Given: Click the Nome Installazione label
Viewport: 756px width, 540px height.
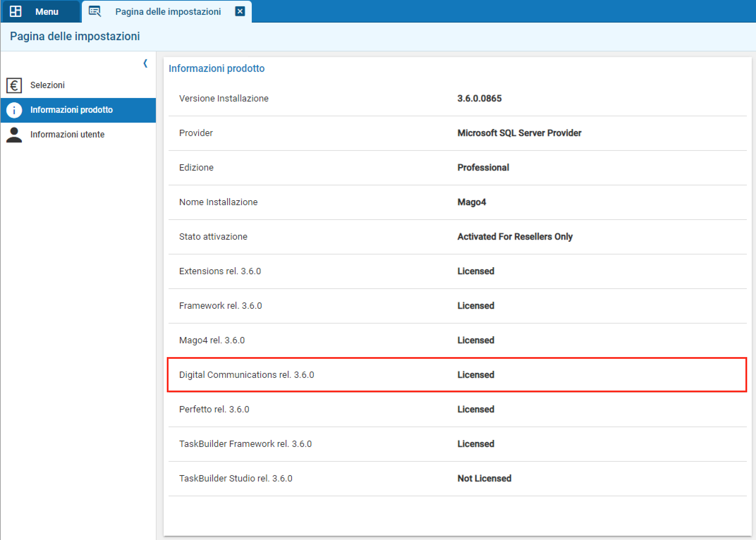Looking at the screenshot, I should pos(219,202).
